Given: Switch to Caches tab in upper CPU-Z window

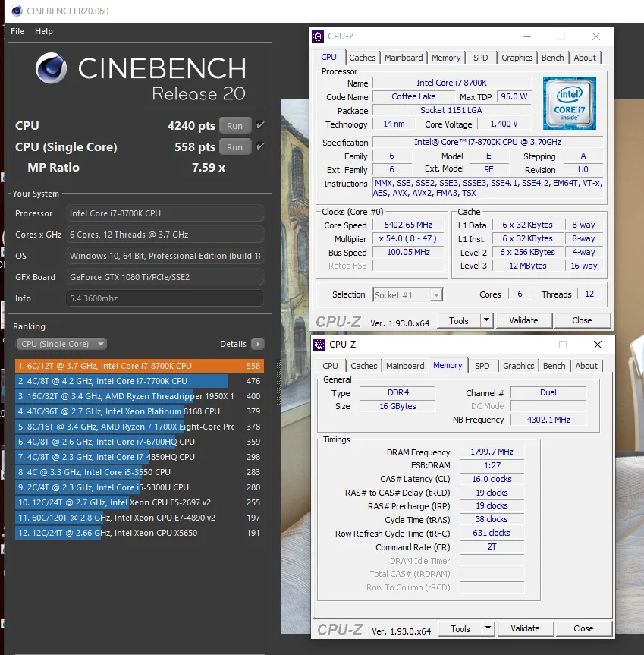Looking at the screenshot, I should click(x=363, y=58).
